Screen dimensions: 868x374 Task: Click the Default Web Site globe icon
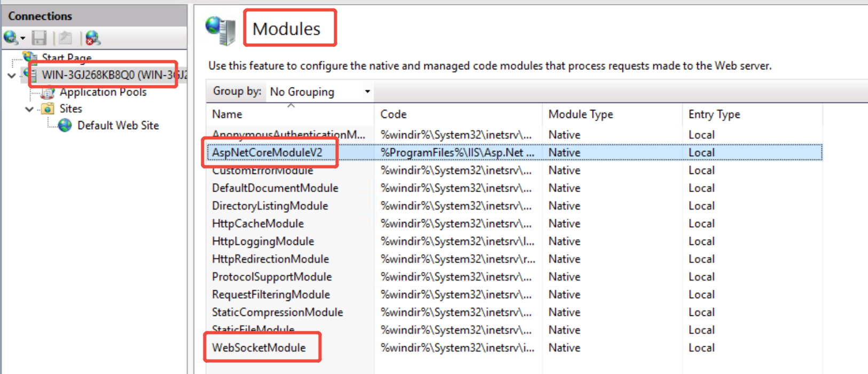pos(65,125)
